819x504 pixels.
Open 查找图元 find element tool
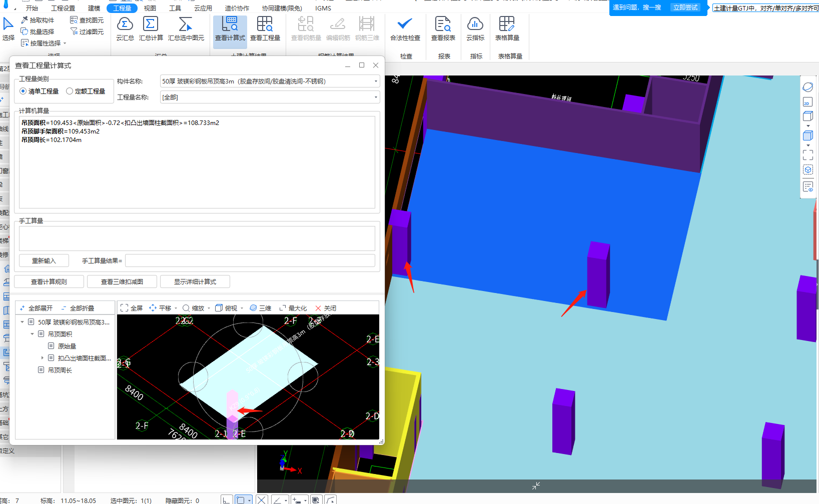[87, 20]
